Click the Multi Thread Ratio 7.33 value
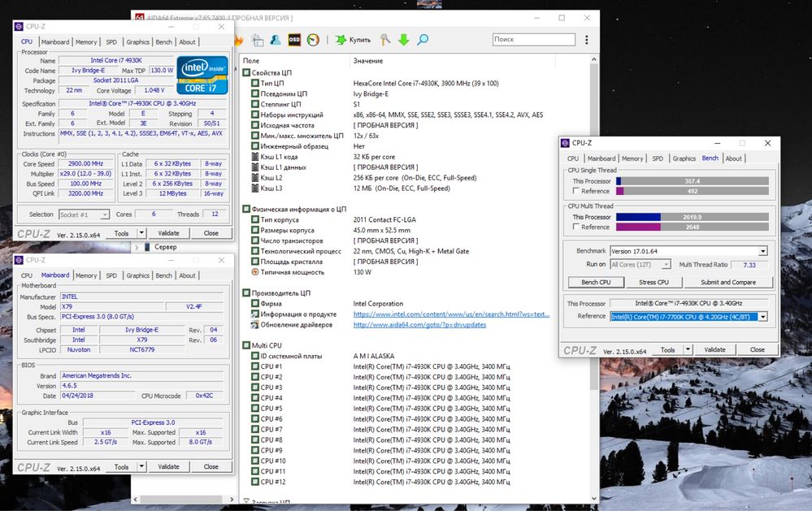This screenshot has height=511, width=812. tap(749, 265)
